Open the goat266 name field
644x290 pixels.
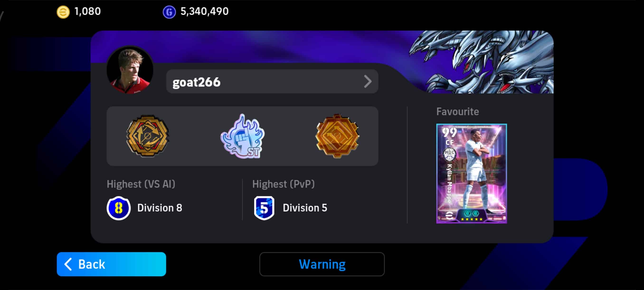point(272,82)
